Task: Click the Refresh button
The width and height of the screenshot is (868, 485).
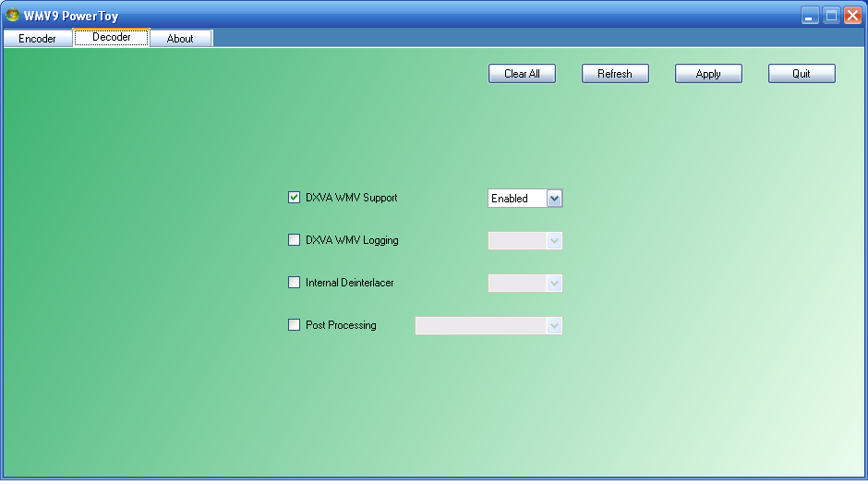Action: [x=615, y=74]
